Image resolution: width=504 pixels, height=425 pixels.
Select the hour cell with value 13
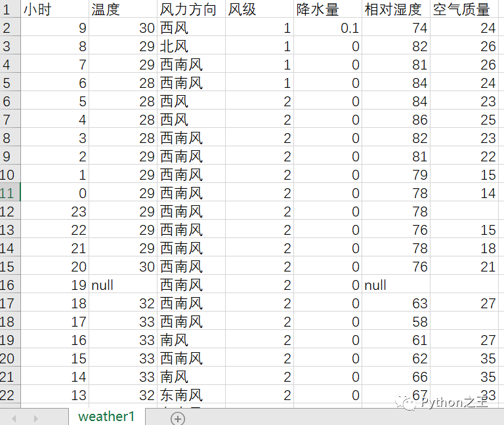click(54, 395)
